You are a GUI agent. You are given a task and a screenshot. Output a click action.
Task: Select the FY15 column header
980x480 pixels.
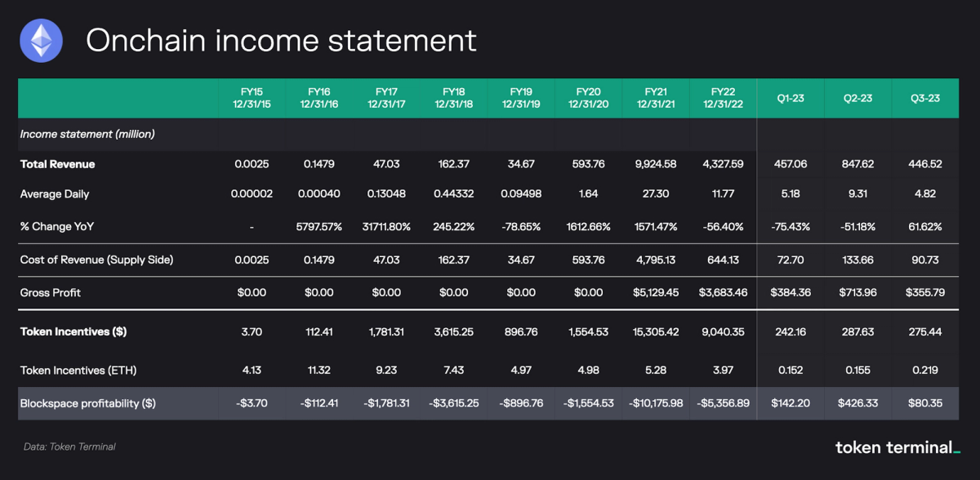252,98
